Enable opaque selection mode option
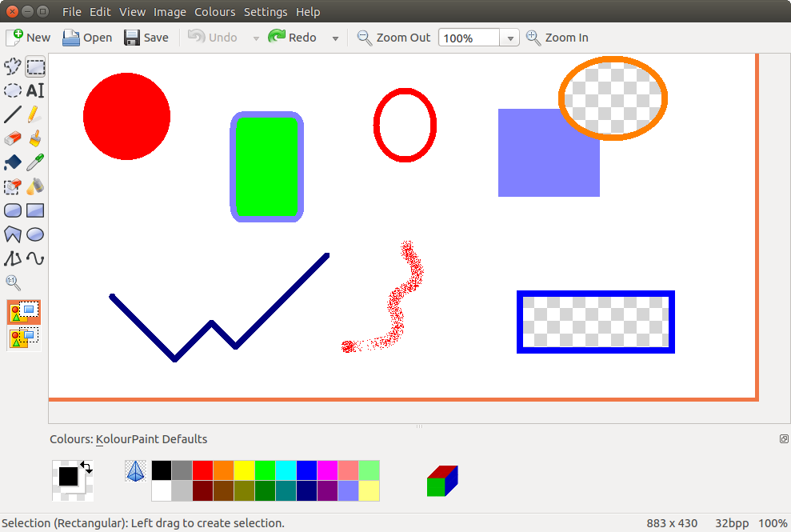The image size is (791, 532). coord(24,312)
